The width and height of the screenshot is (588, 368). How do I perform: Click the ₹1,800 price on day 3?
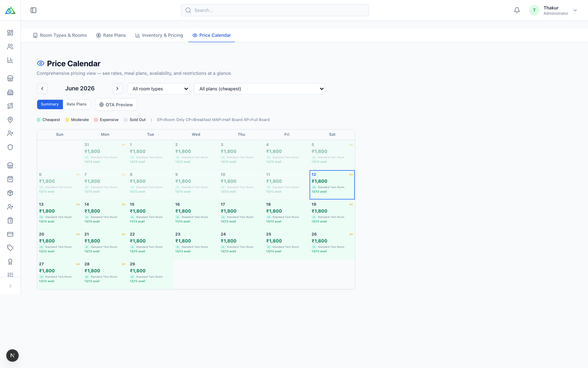(228, 151)
